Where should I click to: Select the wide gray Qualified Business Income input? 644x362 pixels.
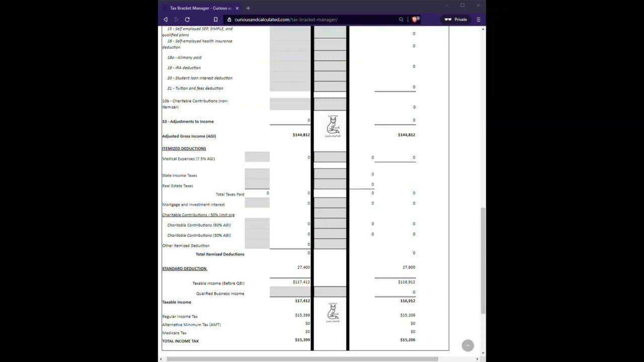[x=290, y=292]
